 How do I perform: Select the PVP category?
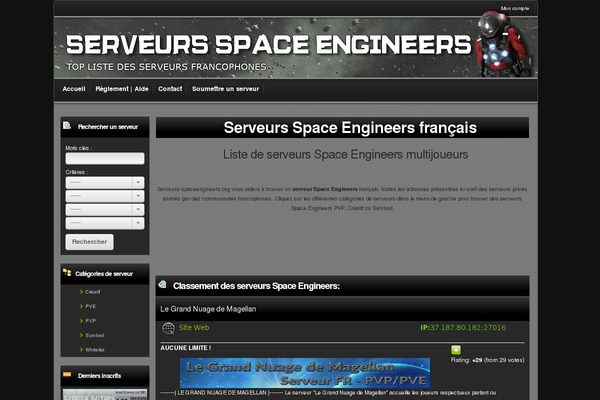[x=91, y=321]
